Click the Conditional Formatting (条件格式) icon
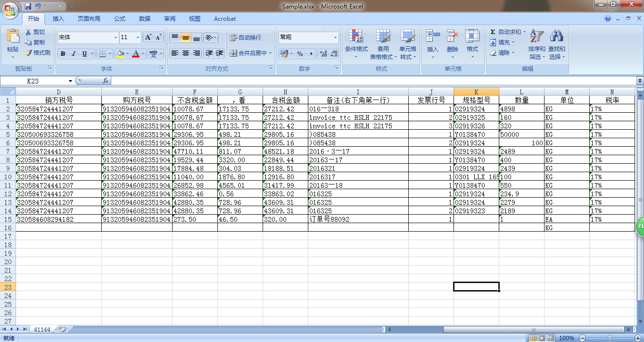 (356, 37)
